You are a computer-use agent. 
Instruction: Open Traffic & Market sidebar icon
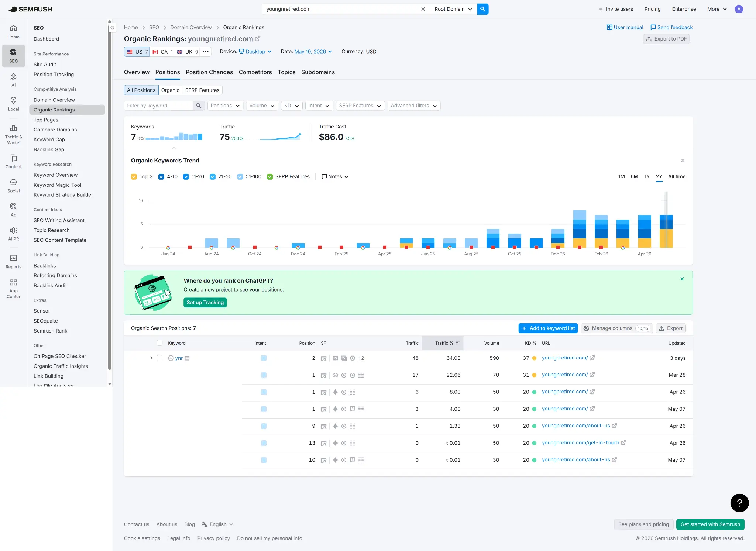click(x=13, y=135)
